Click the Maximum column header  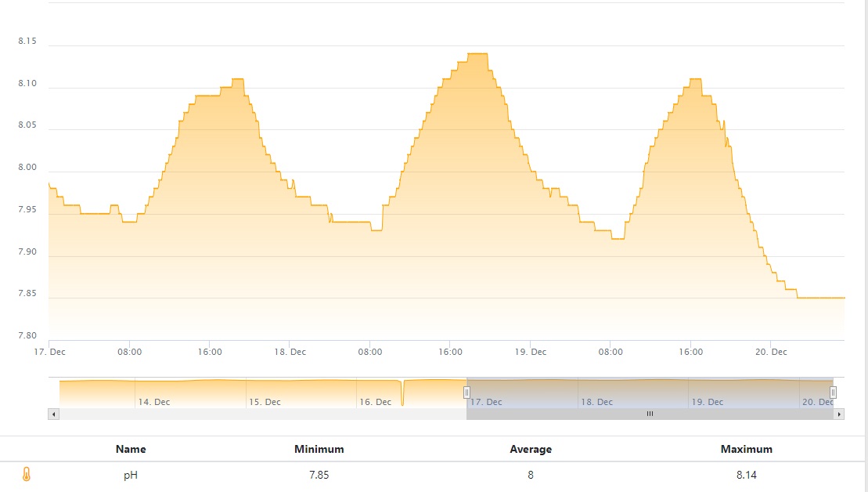tap(746, 450)
